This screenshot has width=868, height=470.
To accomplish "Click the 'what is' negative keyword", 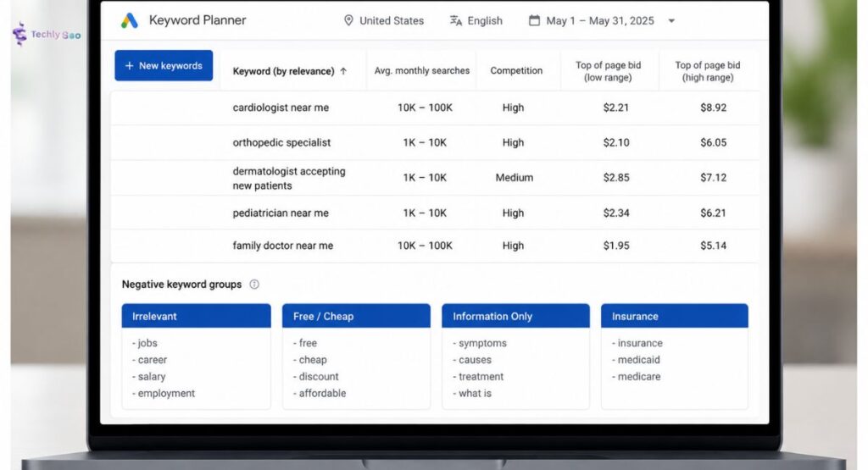I will (475, 393).
